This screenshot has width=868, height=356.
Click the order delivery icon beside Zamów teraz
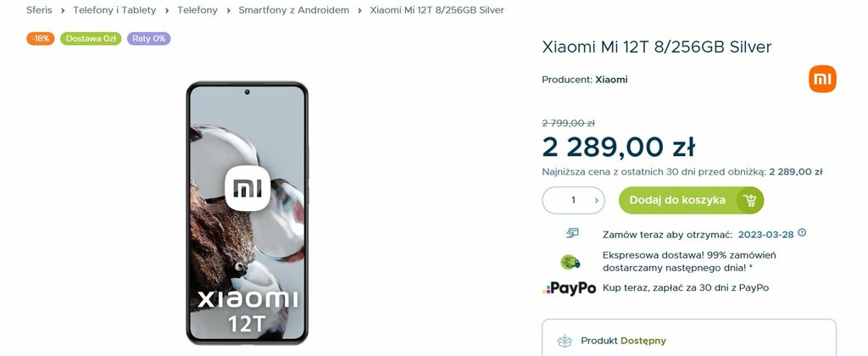pos(572,233)
